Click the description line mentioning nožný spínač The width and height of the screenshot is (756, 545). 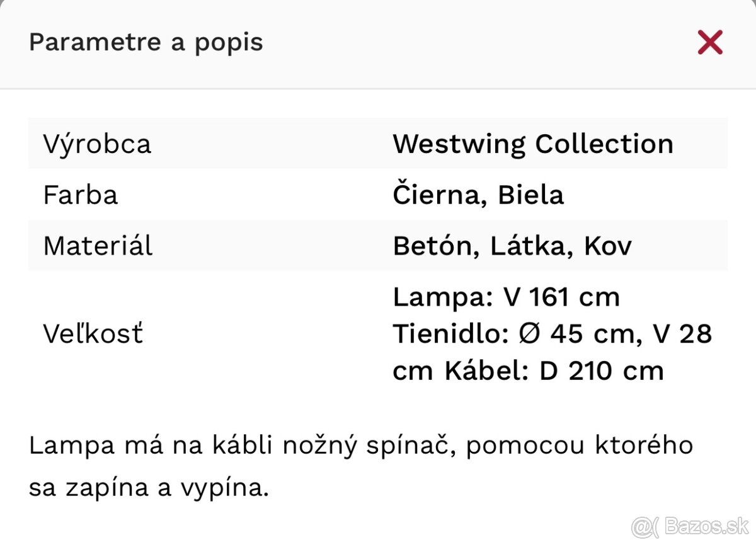[x=361, y=445]
